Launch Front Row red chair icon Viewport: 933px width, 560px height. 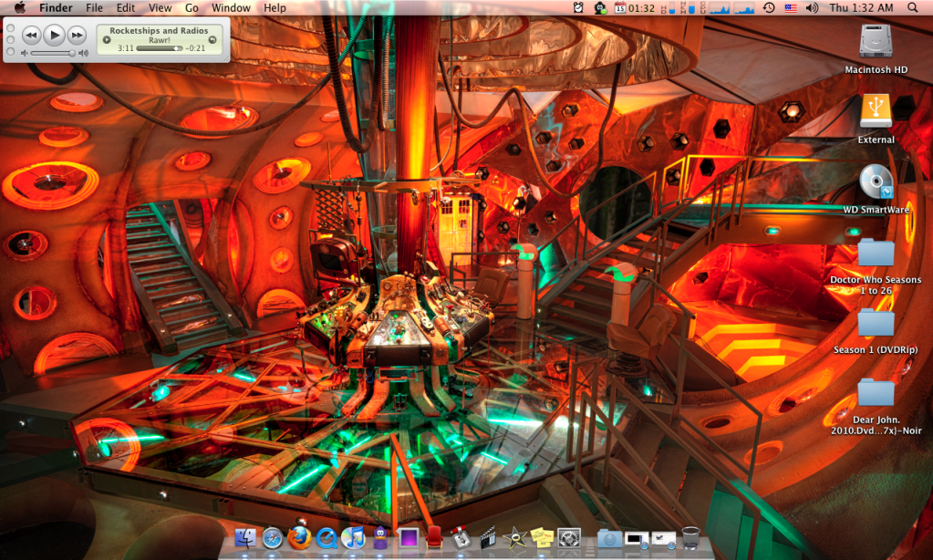point(434,537)
